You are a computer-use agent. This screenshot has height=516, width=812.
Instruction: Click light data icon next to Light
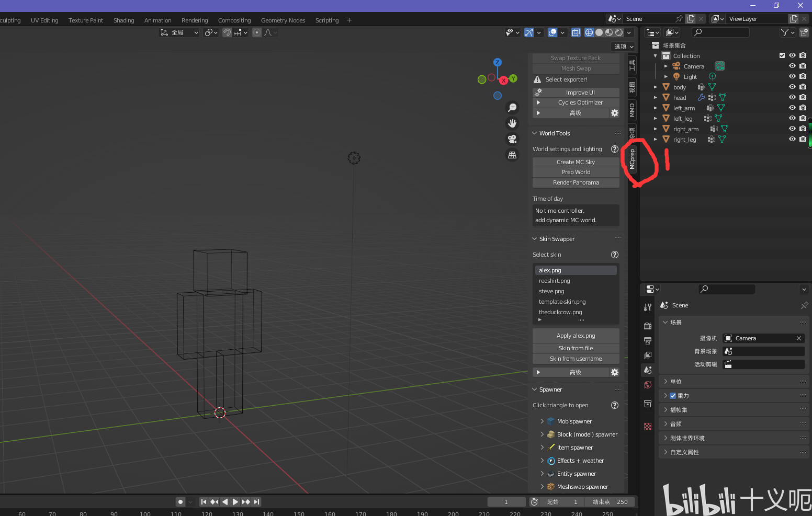pyautogui.click(x=712, y=76)
